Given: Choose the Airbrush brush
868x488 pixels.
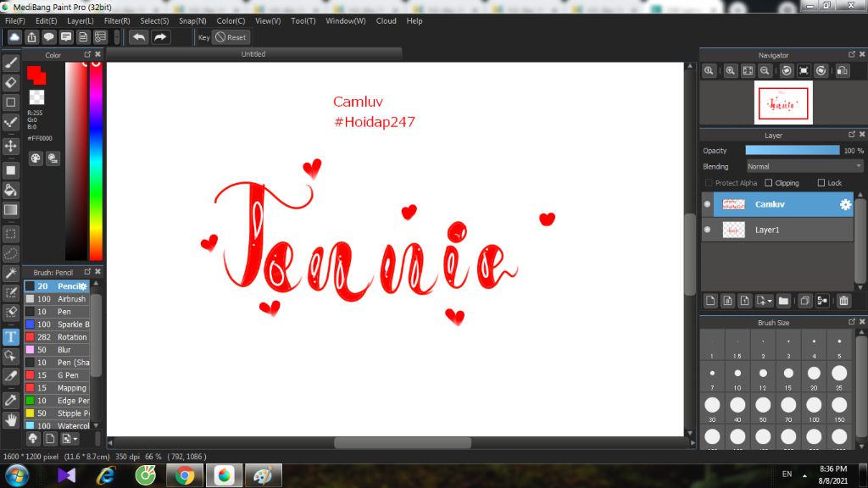Looking at the screenshot, I should [57, 299].
